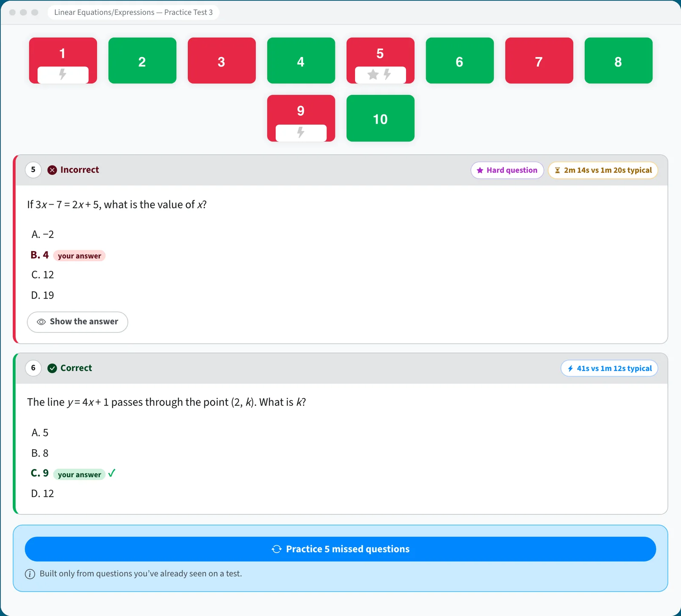Click the Hard question badge
This screenshot has width=681, height=616.
pyautogui.click(x=507, y=170)
